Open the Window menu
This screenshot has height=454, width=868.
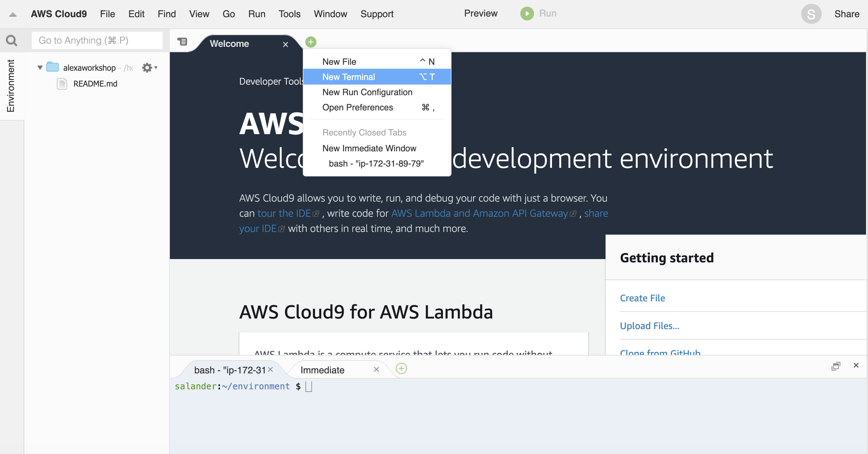331,14
